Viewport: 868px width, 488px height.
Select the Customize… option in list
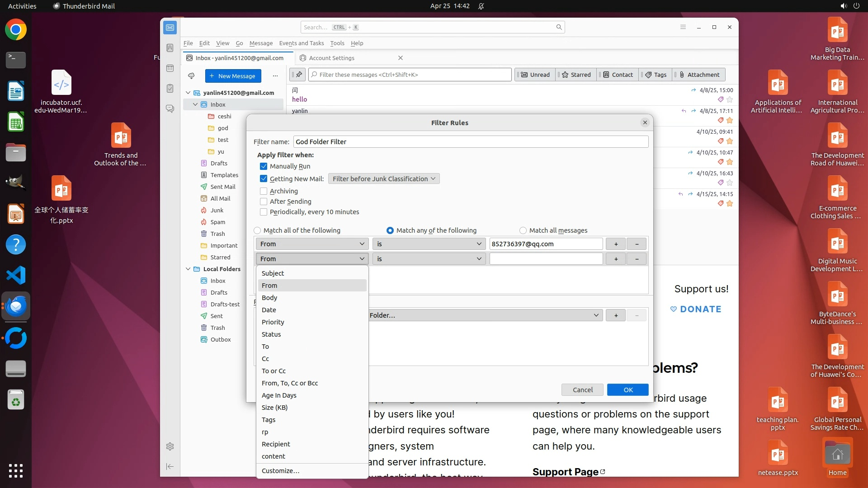[280, 471]
